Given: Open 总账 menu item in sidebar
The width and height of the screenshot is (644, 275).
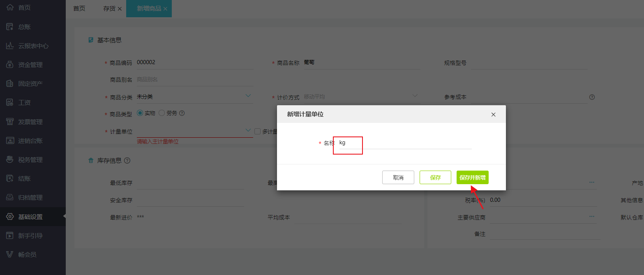Looking at the screenshot, I should 33,27.
